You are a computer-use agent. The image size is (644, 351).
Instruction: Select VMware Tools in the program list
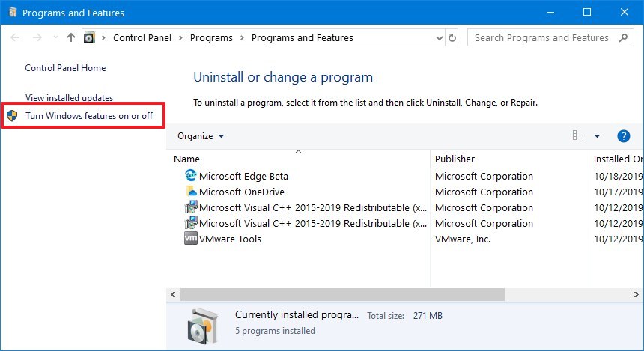pos(230,239)
